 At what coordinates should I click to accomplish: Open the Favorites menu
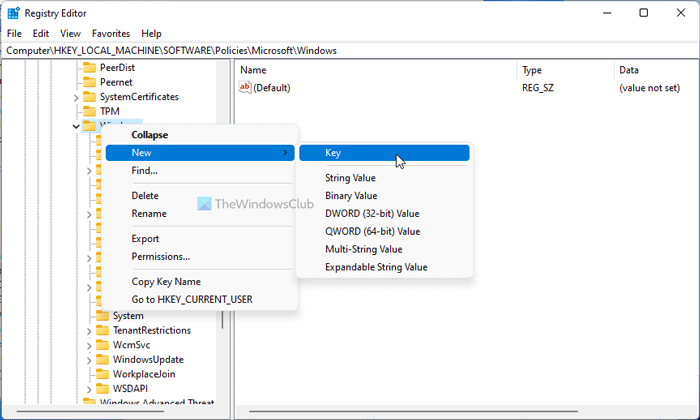[x=111, y=33]
